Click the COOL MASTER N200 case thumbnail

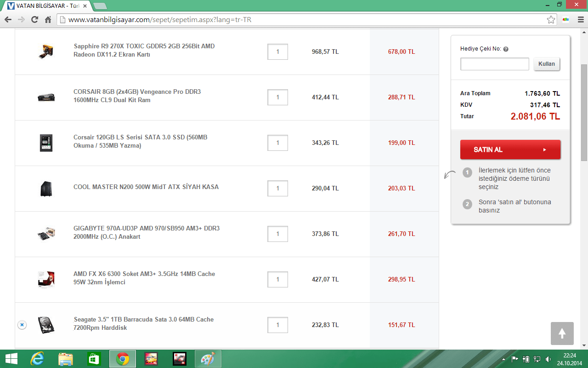46,189
